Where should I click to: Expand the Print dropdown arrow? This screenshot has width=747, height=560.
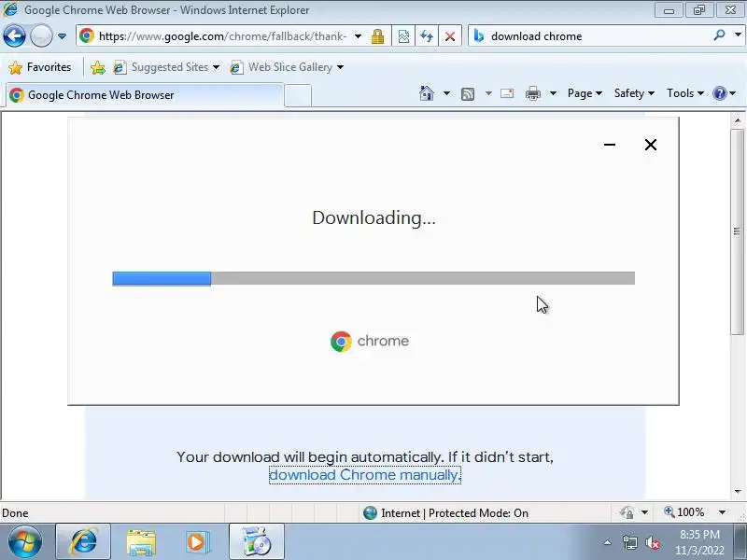point(553,93)
